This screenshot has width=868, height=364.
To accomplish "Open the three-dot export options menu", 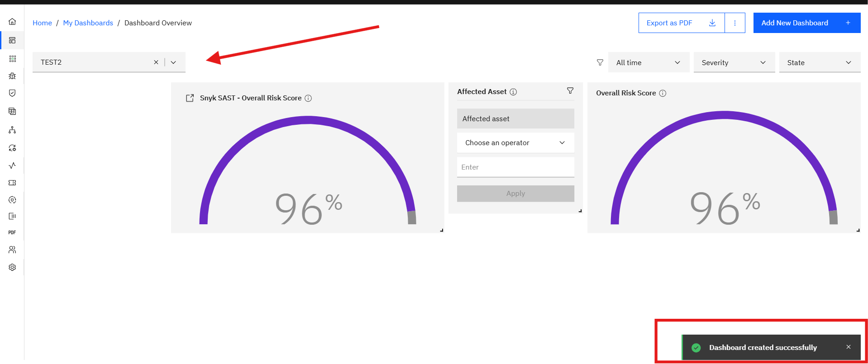I will pos(735,23).
